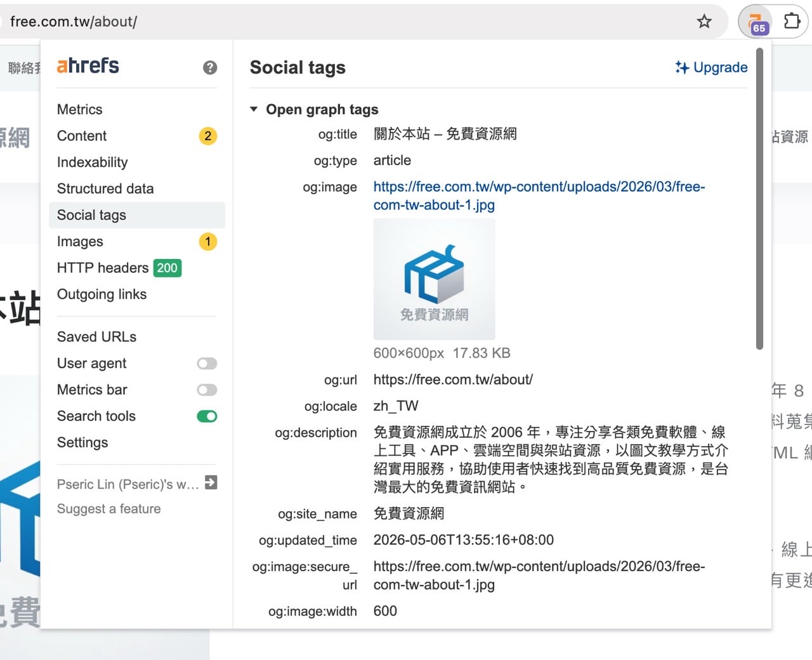The width and height of the screenshot is (812, 660).
Task: Open the Settings menu item
Action: click(82, 442)
